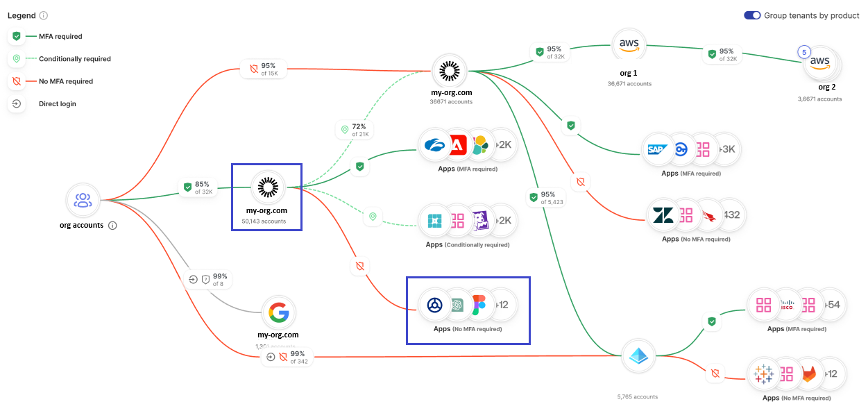Open +2K counter beside Datadog icon
Viewport: 868px width, 420px height.
pyautogui.click(x=505, y=221)
